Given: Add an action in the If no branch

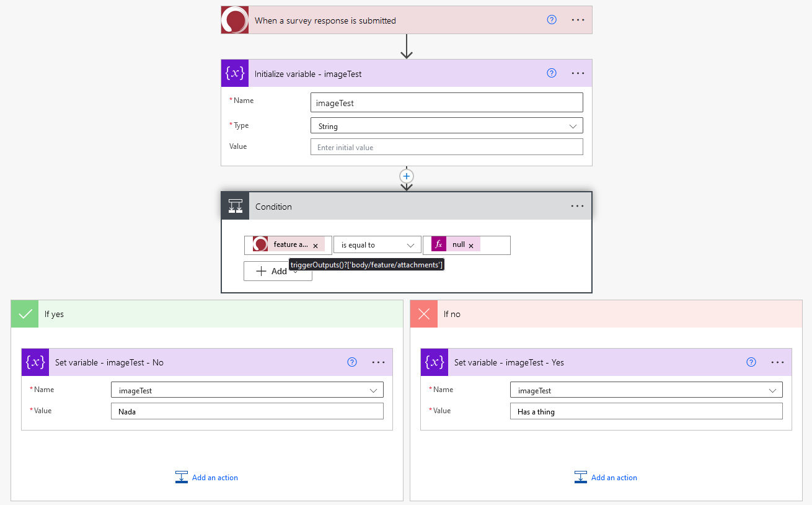Looking at the screenshot, I should (606, 477).
